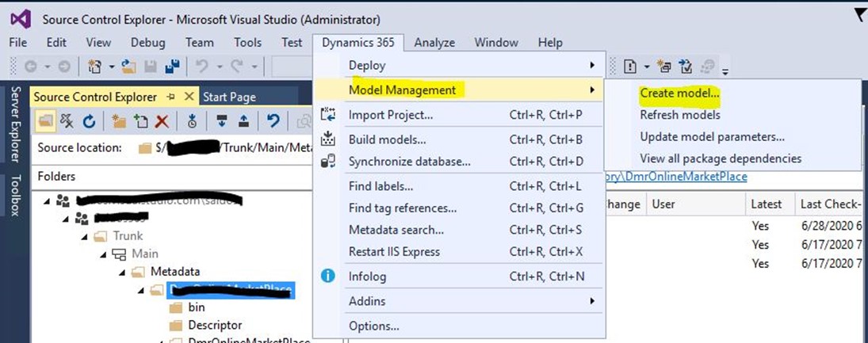Click the blue Undo Pending Changes icon
This screenshot has height=343, width=868.
273,121
